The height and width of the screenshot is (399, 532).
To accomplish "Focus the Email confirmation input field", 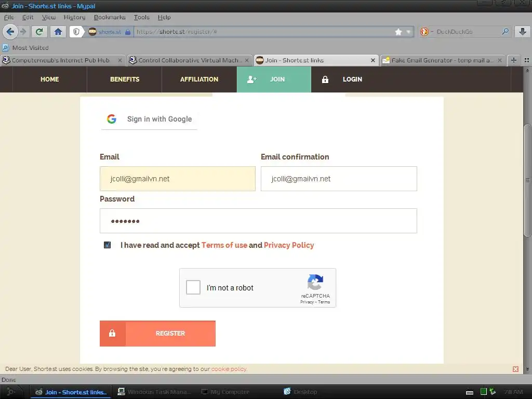I will click(339, 179).
